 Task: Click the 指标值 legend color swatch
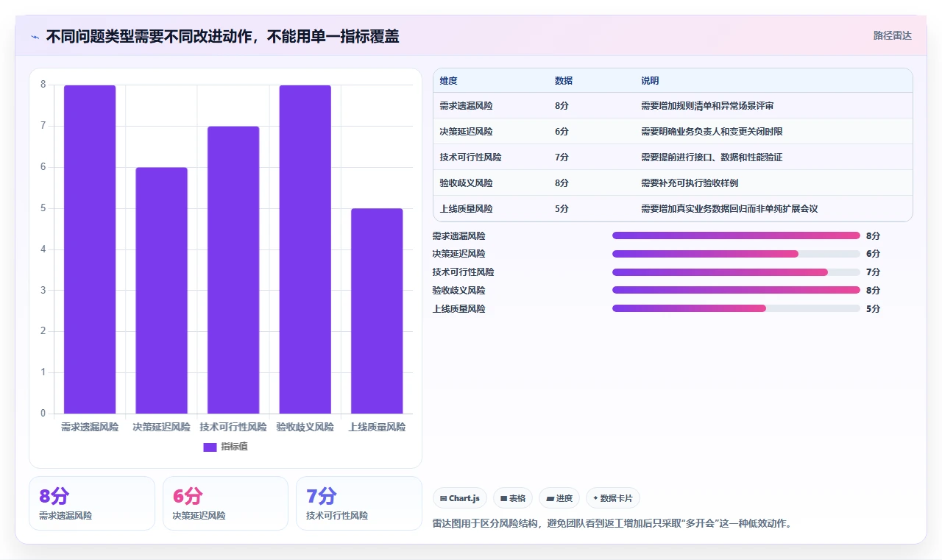click(x=210, y=447)
